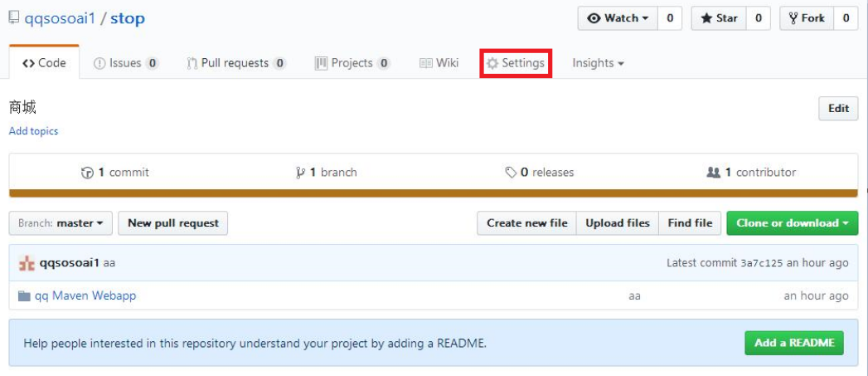Click the Upload files button
This screenshot has height=376, width=868.
coord(618,223)
